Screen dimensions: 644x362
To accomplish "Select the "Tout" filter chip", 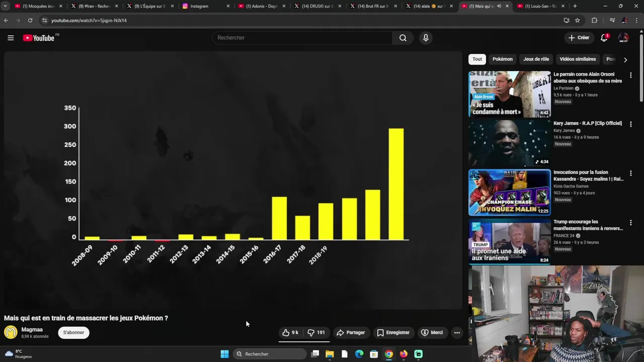I will click(477, 59).
